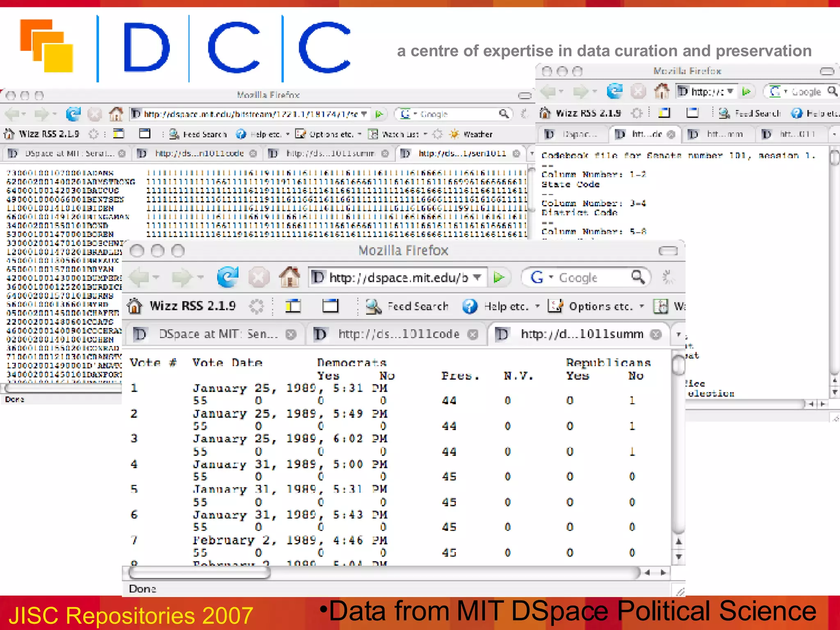This screenshot has height=630, width=840.
Task: Click Watch List icon in left back window
Action: coord(373,134)
